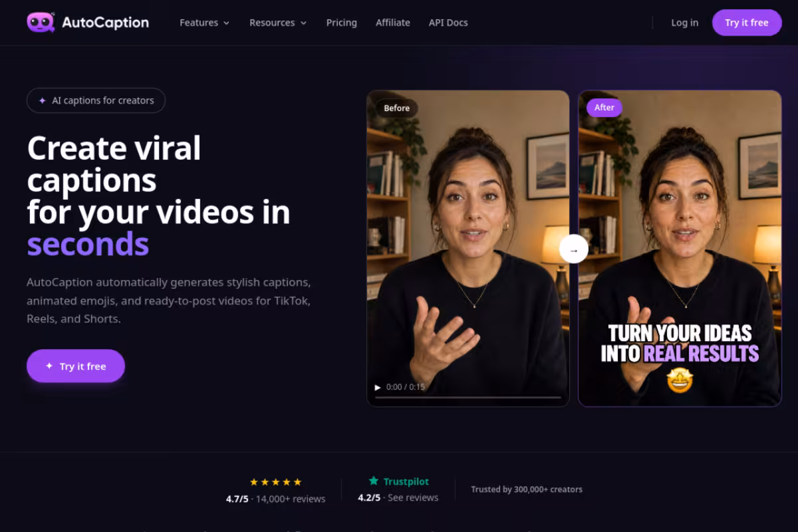
Task: Click the sparkle icon in AI captions badge
Action: (43, 101)
